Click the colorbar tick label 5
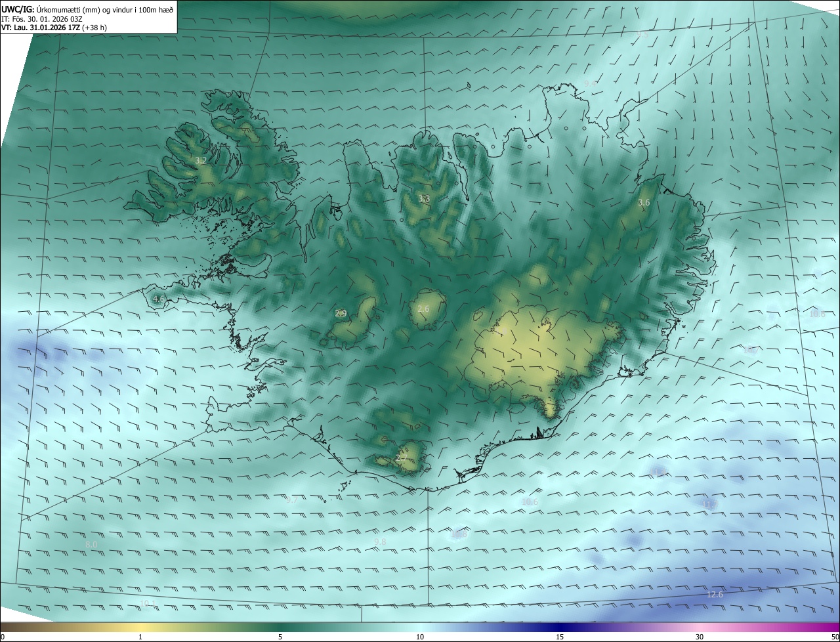This screenshot has width=840, height=642. tap(280, 637)
